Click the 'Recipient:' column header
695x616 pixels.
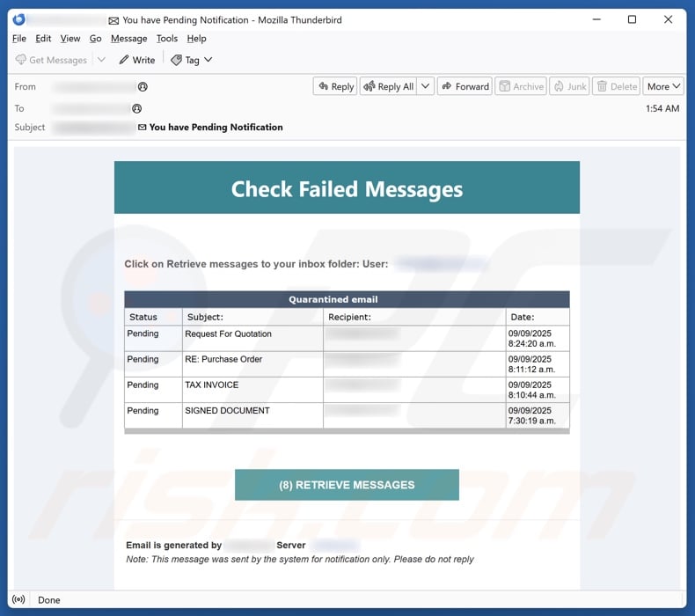[x=414, y=317]
